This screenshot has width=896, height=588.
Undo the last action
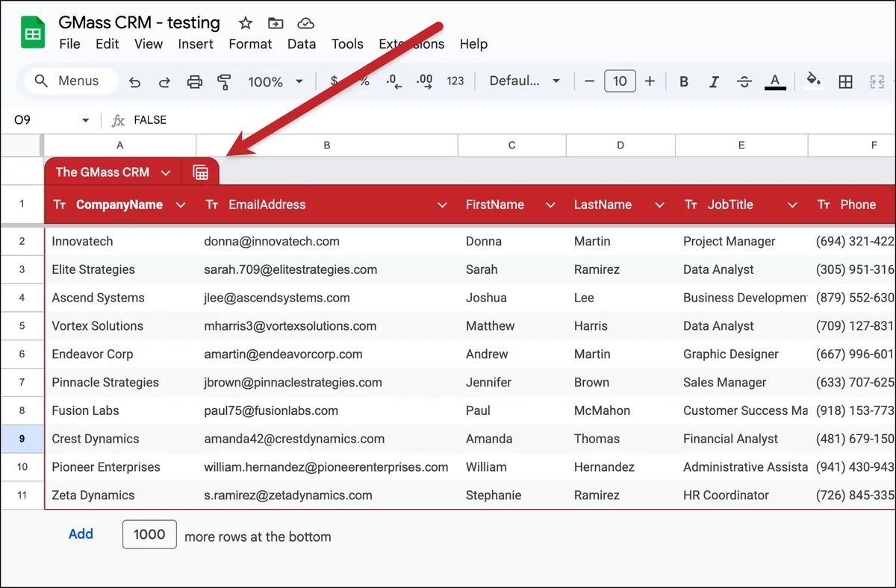coord(135,81)
